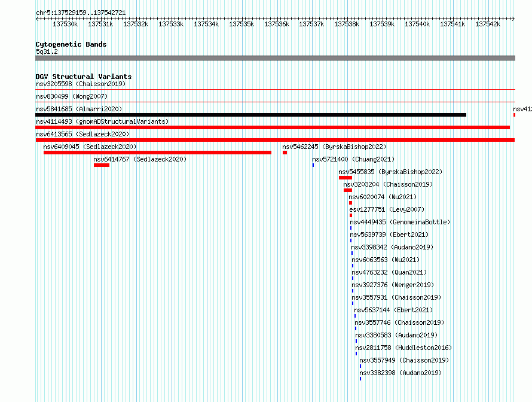Click the red bar under nsv4114493
This screenshot has height=402, width=532.
point(273,127)
